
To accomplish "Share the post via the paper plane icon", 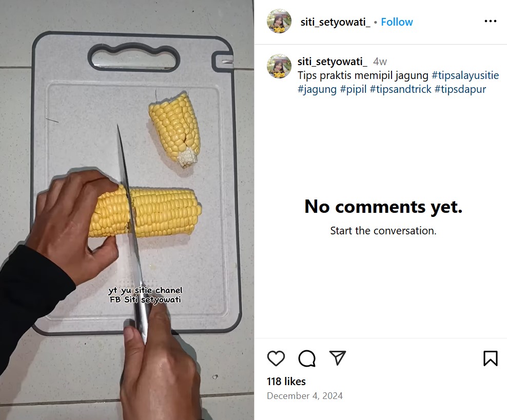I will [337, 358].
